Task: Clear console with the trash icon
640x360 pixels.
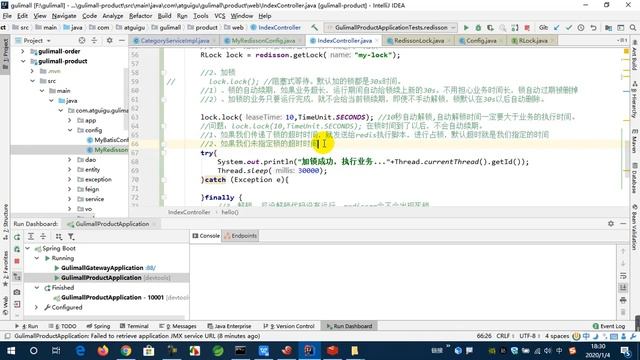Action: 623,312
